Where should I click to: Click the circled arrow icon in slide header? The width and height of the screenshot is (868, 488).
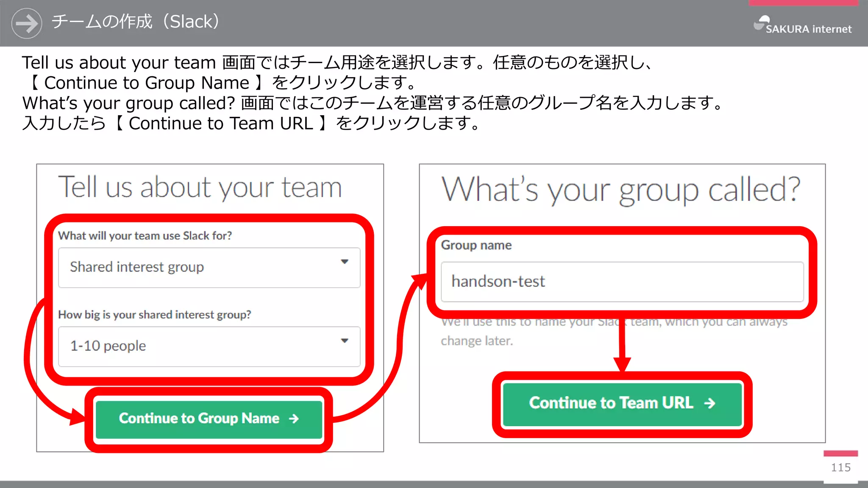click(26, 23)
